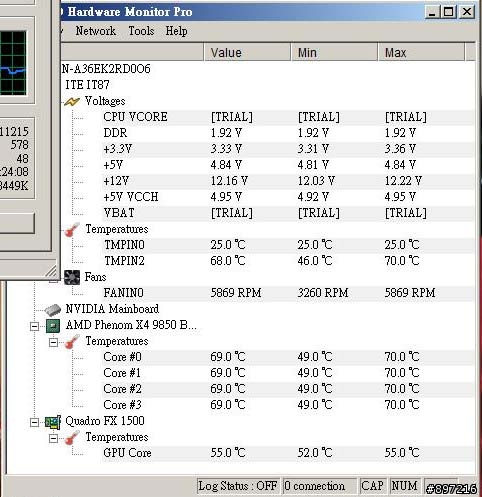Click the Log Status : OFF indicator

click(238, 486)
